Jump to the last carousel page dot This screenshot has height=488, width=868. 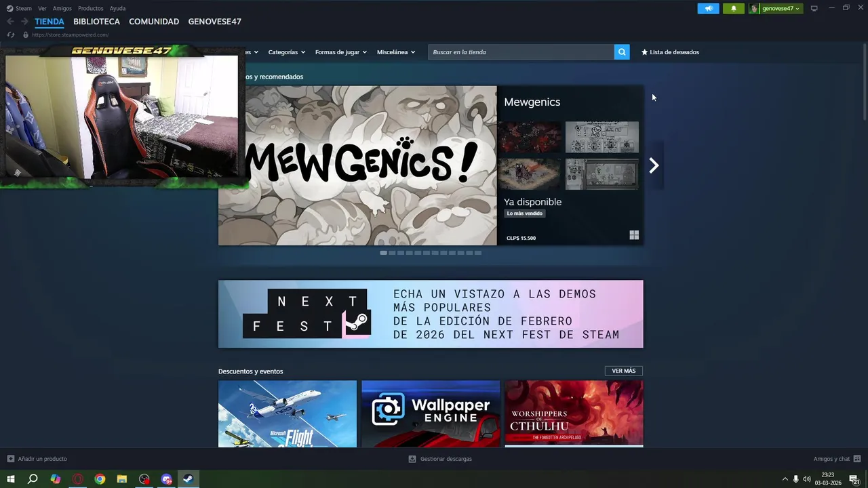tap(478, 253)
